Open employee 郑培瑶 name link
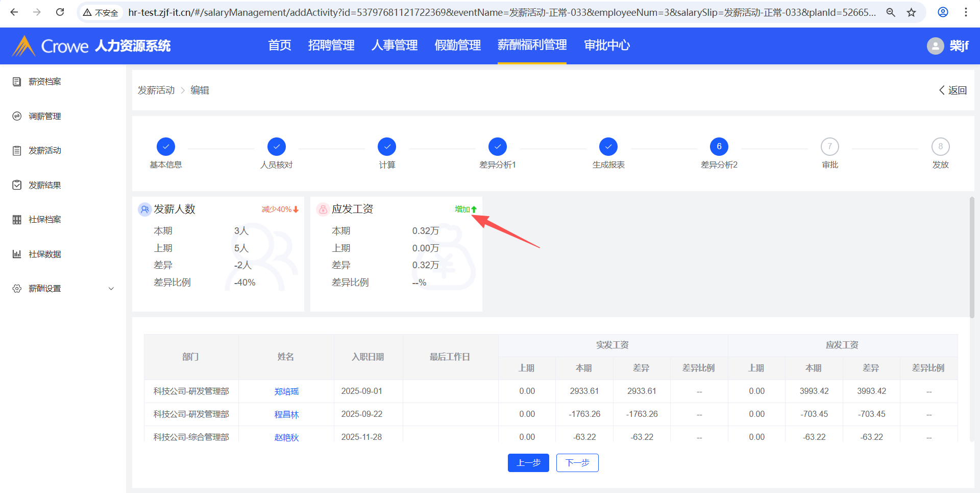 coord(286,391)
